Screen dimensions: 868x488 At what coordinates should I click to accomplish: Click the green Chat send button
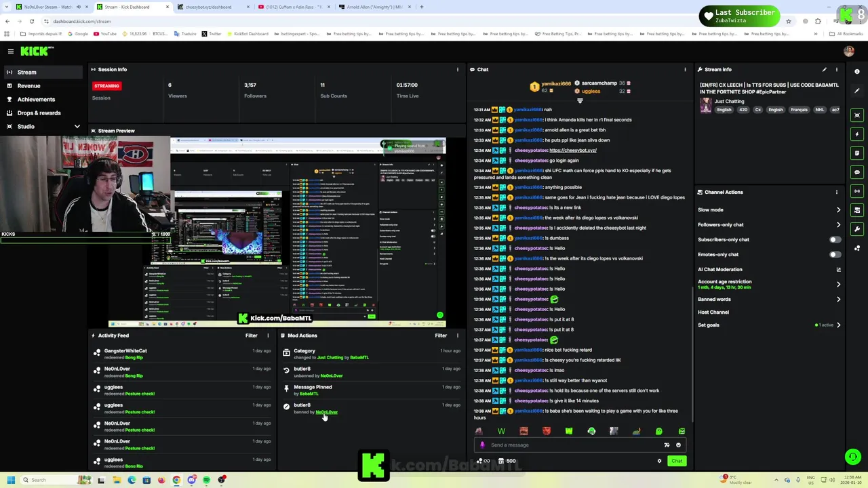click(x=677, y=461)
